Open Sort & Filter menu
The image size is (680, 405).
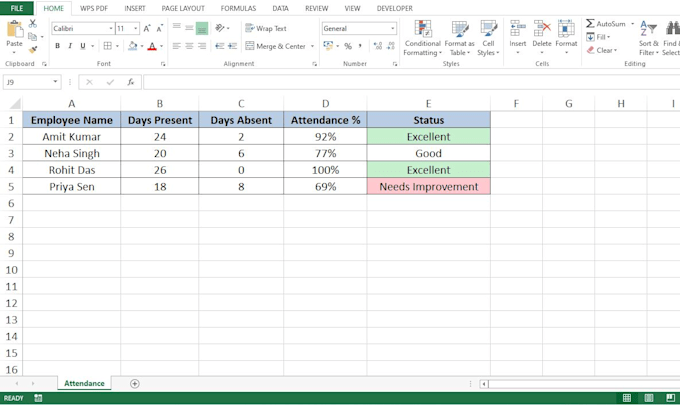pyautogui.click(x=649, y=38)
